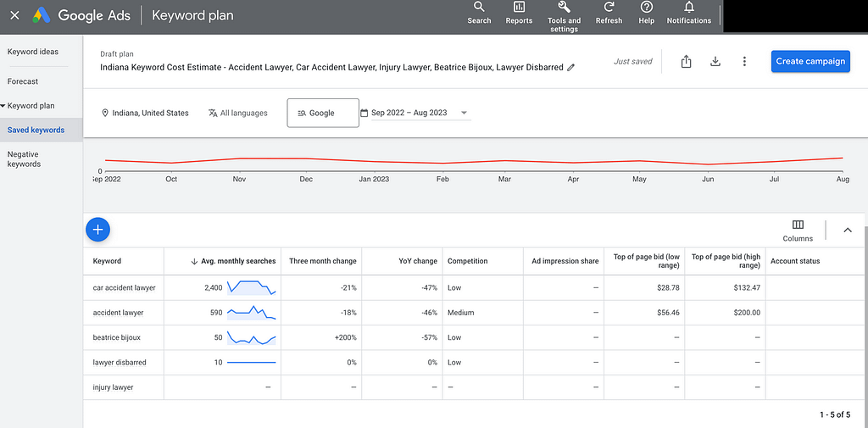Click $200.00 high bid value
The width and height of the screenshot is (868, 428).
click(747, 313)
